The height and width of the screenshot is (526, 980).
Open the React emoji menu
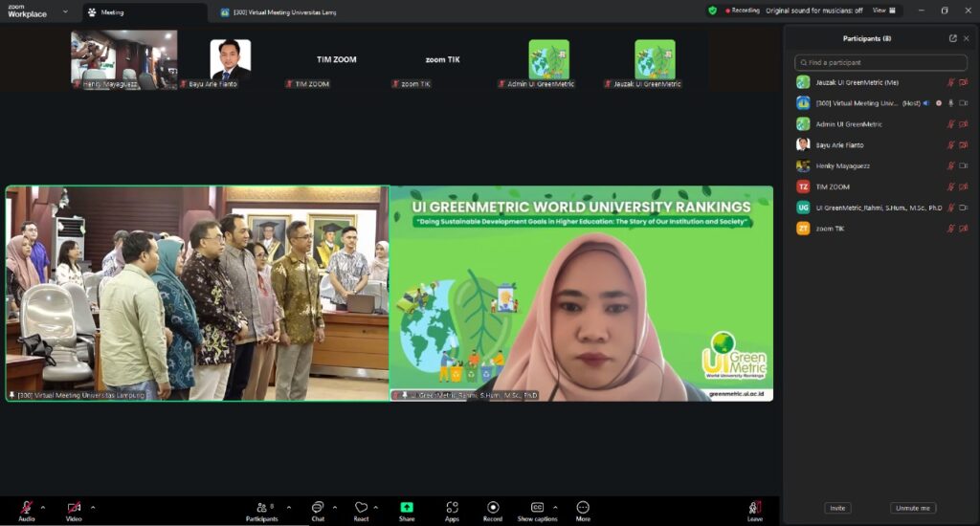361,508
